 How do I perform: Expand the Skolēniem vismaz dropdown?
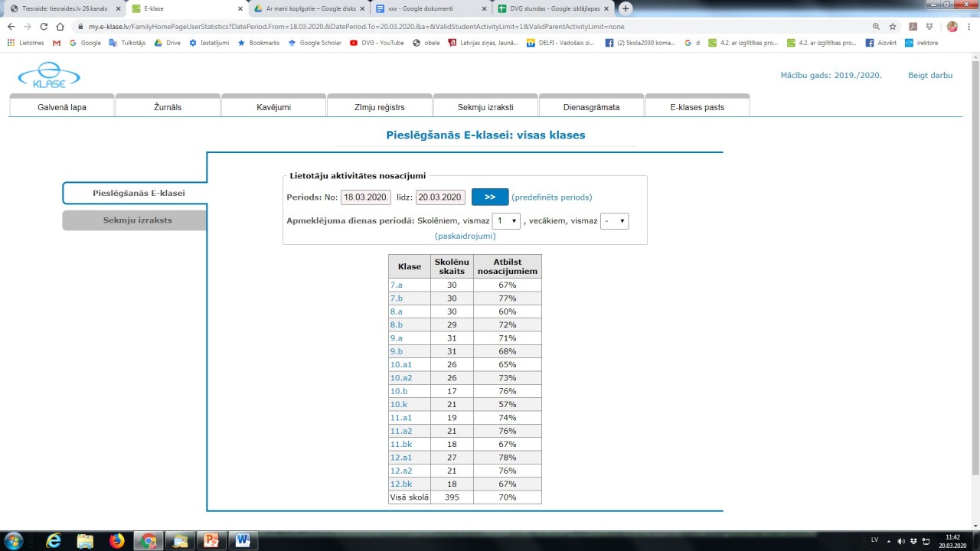click(505, 221)
